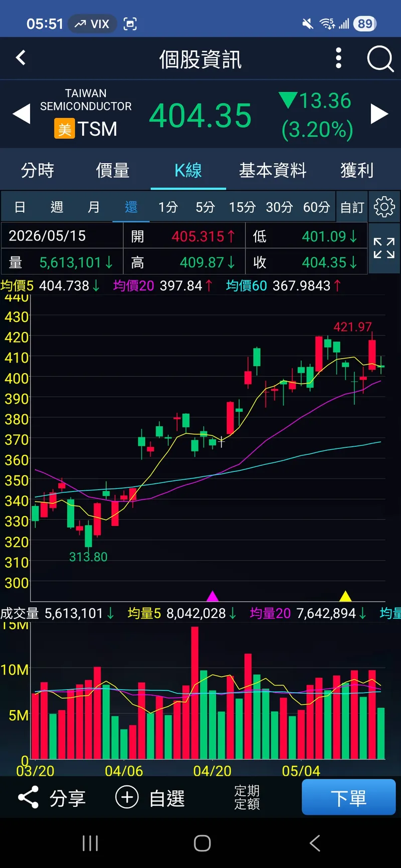Tap the 均價5 404.738 moving average label
Screen dimensions: 401x868
[x=50, y=285]
